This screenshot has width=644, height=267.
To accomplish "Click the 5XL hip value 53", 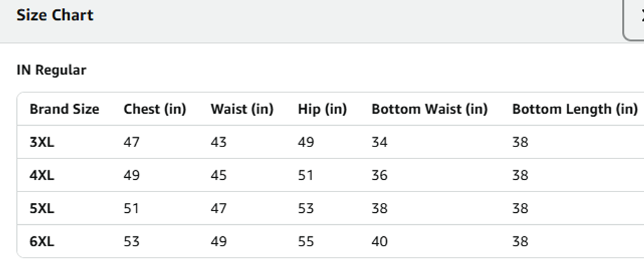I will point(306,209).
